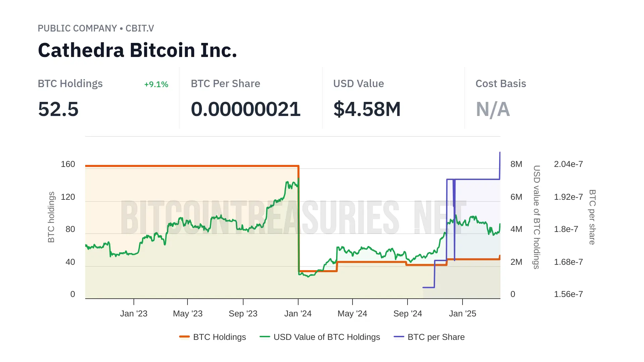Click the green USD Value legend swatch
644x362 pixels.
(265, 337)
